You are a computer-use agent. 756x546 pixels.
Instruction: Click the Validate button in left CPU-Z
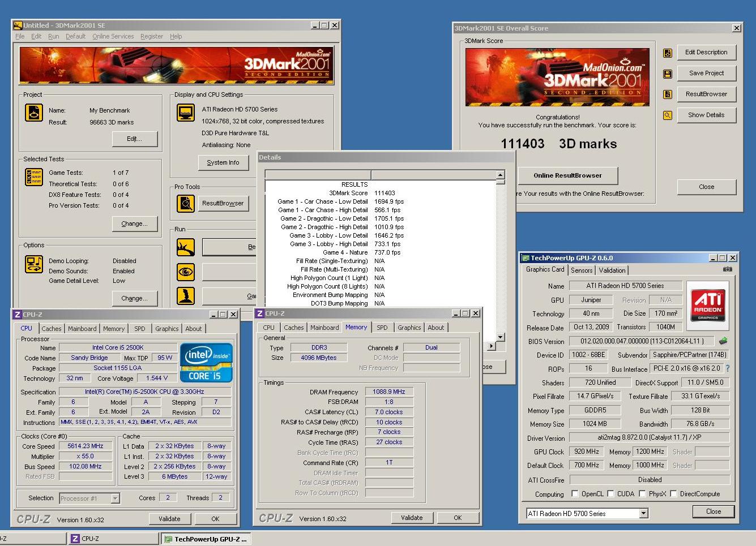coord(169,519)
